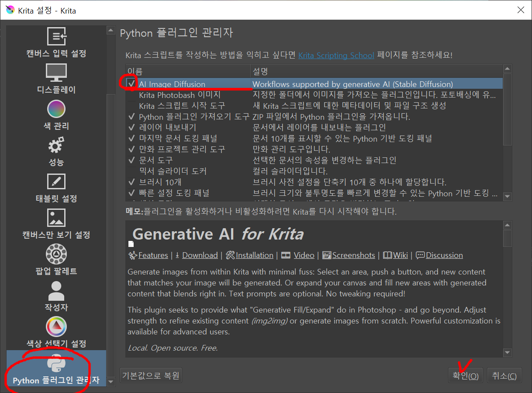Click the Video film icon
The width and height of the screenshot is (532, 393).
coord(286,255)
